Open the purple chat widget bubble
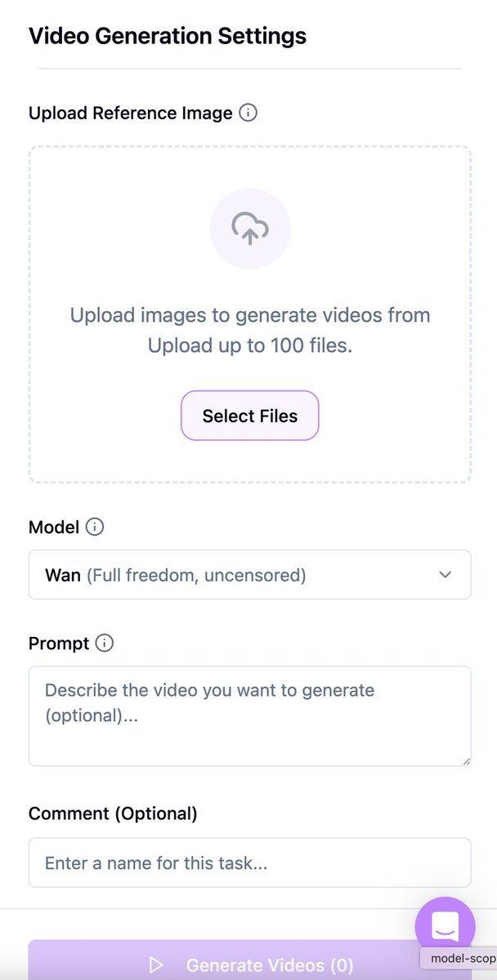This screenshot has height=980, width=497. (x=445, y=927)
